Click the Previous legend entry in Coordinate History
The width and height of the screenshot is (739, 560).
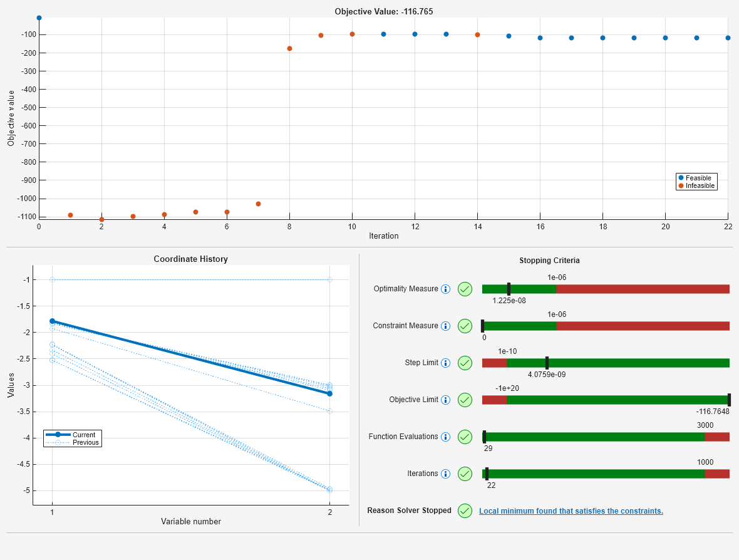[x=85, y=442]
